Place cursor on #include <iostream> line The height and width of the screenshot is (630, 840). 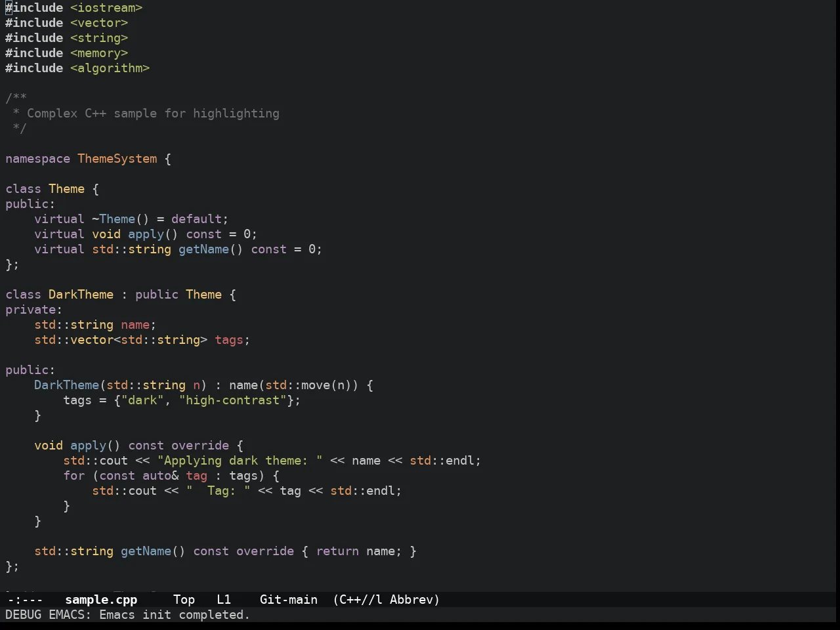coord(73,8)
